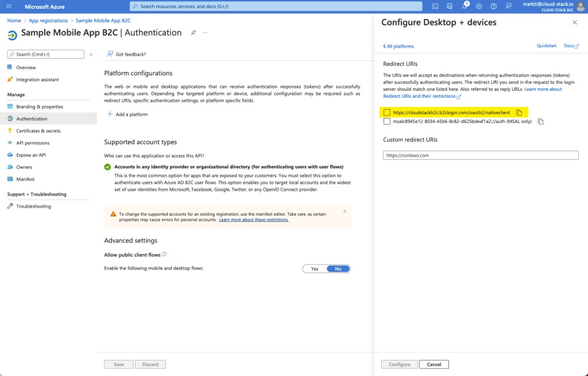Open feedback icon in top bar
This screenshot has width=588, height=376.
(508, 6)
